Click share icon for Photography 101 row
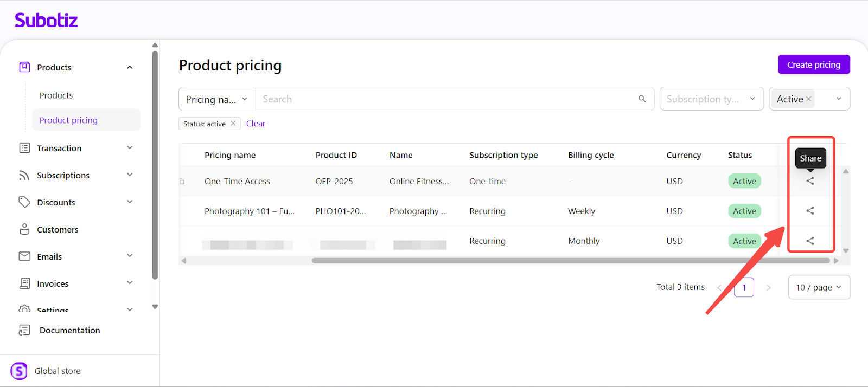This screenshot has width=868, height=387. coord(810,211)
